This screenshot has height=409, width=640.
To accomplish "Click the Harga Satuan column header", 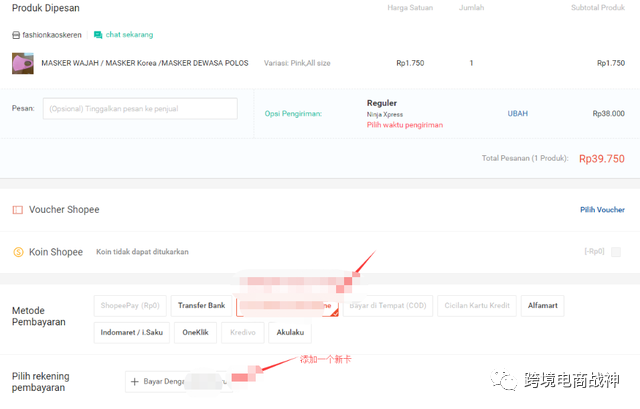I will coord(410,8).
